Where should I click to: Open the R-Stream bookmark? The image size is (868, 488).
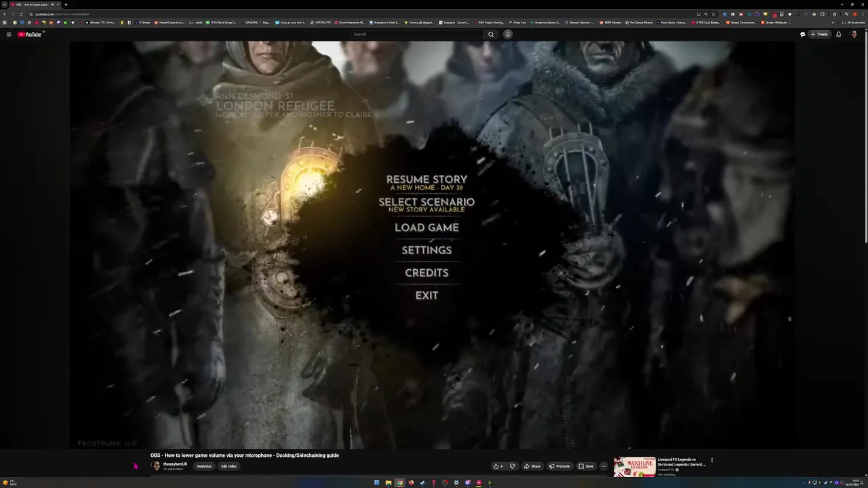tap(142, 22)
